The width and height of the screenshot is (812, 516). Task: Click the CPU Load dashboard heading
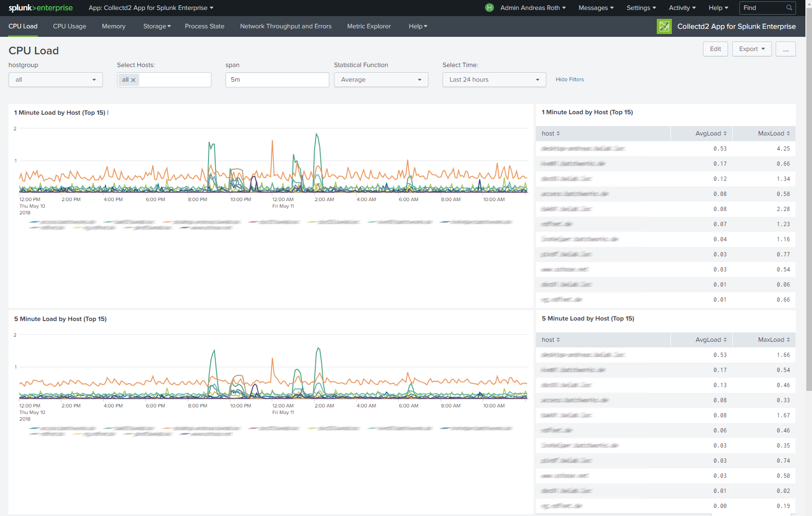pyautogui.click(x=33, y=51)
